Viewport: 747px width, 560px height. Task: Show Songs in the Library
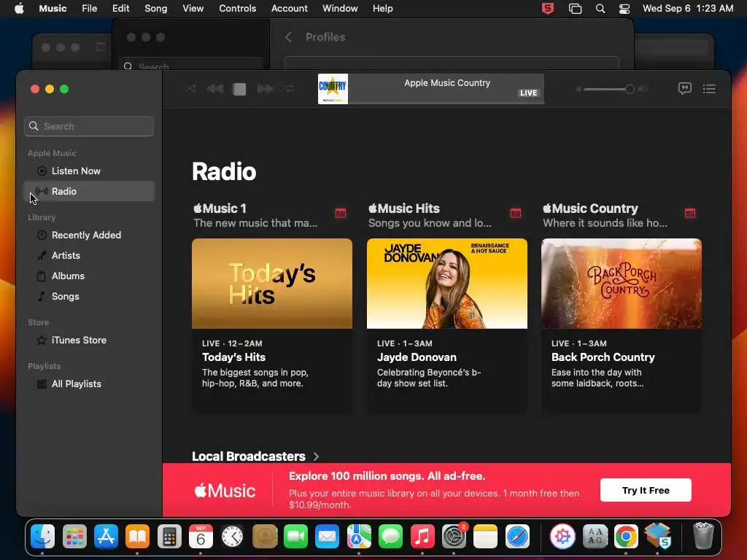[89, 296]
